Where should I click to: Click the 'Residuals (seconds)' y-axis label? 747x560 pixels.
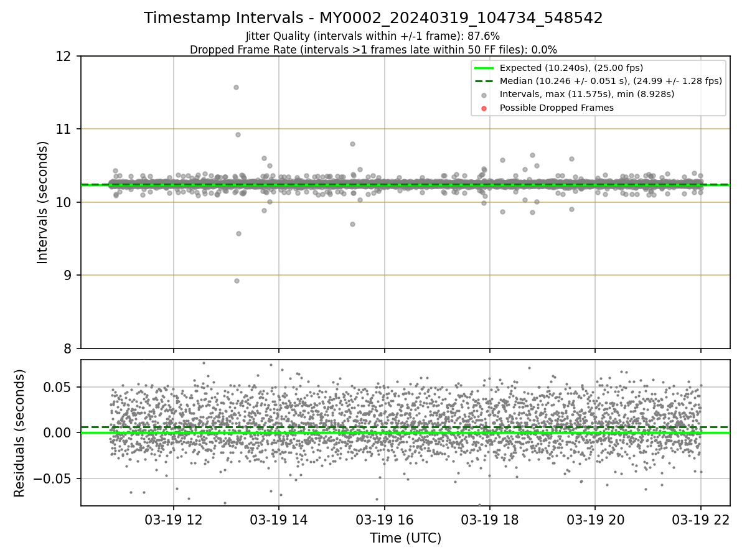(x=20, y=433)
